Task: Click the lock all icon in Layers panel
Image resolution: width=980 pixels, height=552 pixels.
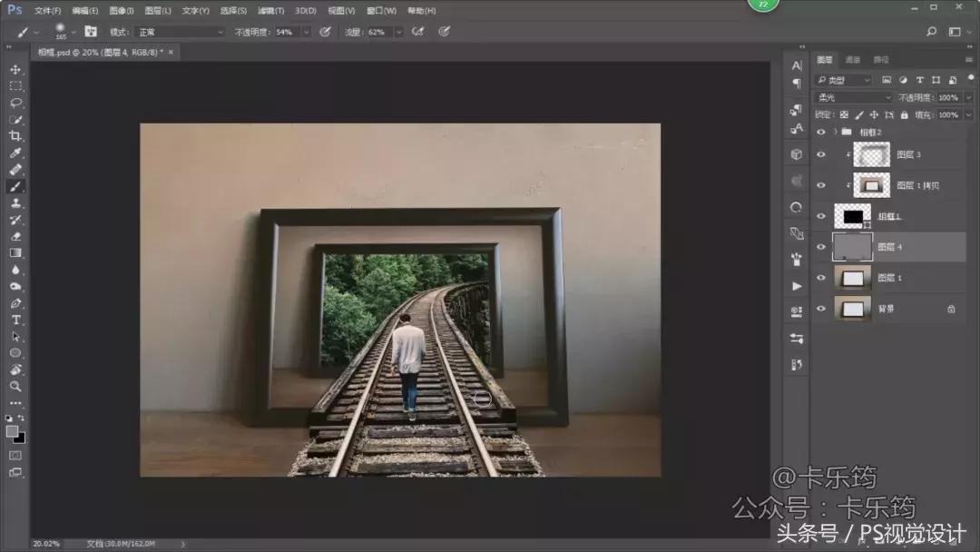Action: pos(903,115)
